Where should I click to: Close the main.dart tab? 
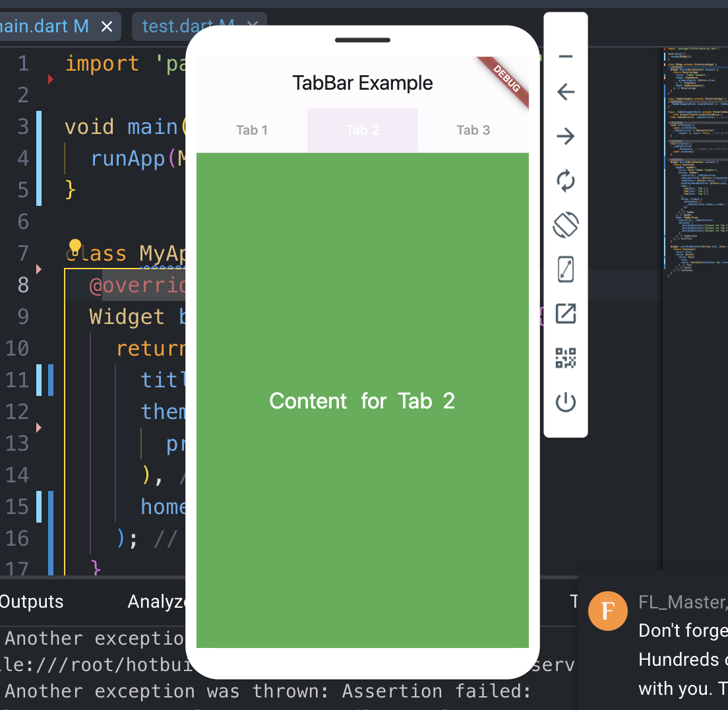click(107, 26)
